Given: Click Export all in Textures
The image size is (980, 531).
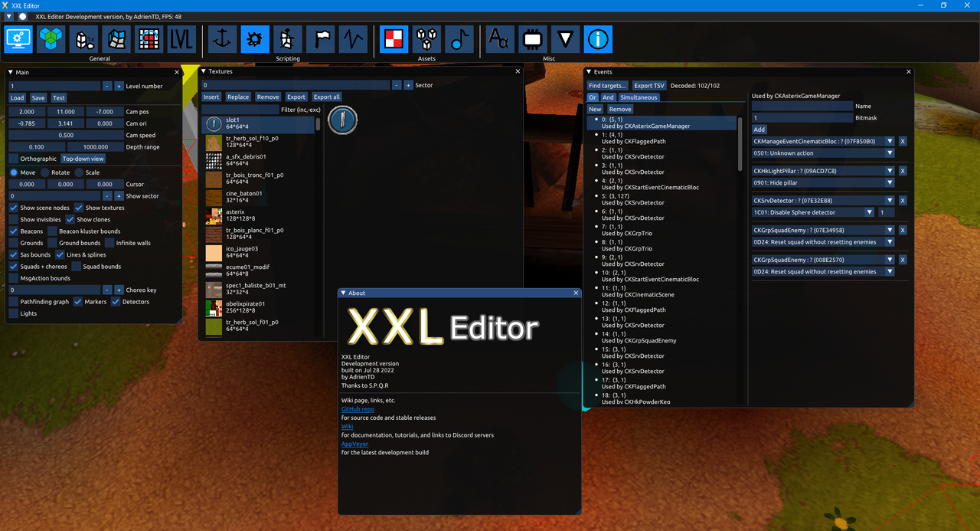Looking at the screenshot, I should coord(327,97).
